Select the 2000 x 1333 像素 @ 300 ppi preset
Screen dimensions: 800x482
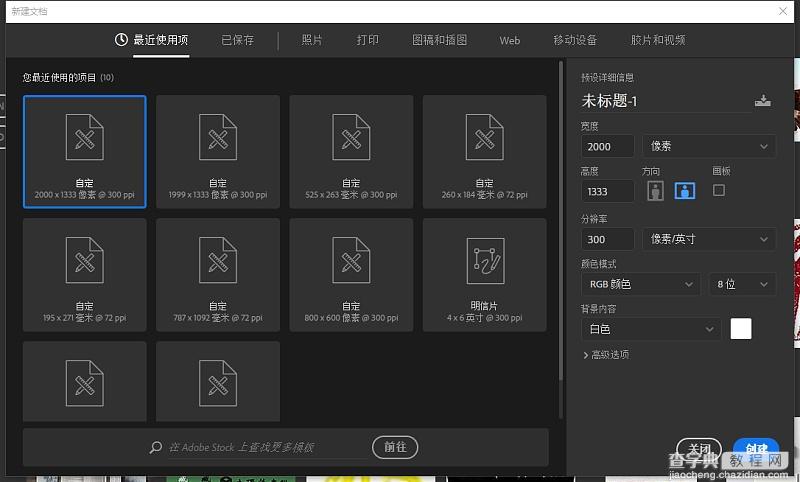click(85, 151)
